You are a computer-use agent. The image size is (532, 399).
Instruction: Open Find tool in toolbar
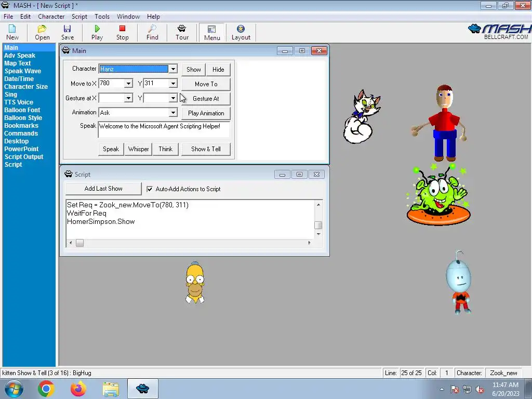pos(152,33)
